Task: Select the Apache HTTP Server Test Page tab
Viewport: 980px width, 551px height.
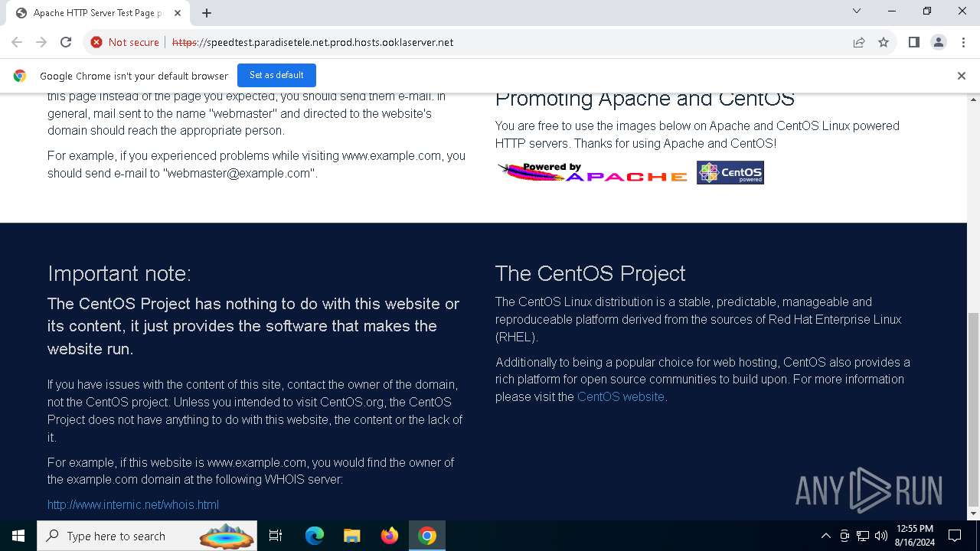Action: tap(98, 13)
